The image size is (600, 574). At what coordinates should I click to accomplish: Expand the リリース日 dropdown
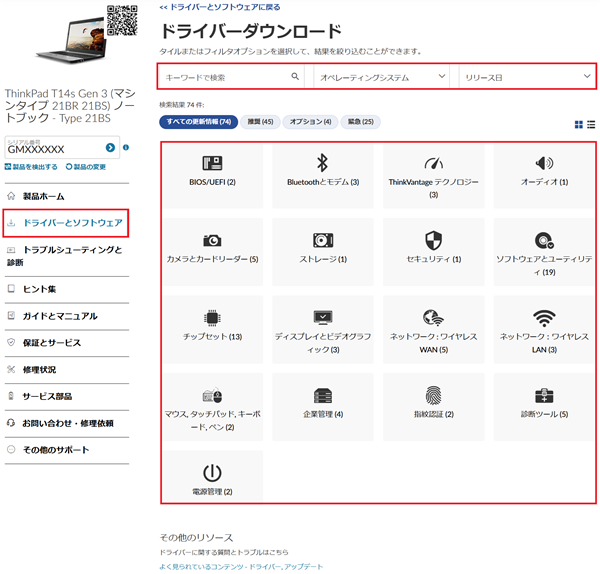pos(525,76)
